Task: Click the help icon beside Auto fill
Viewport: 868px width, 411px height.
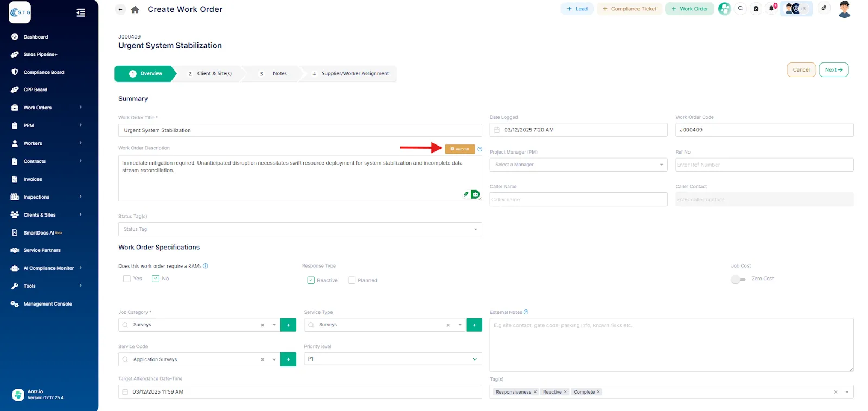Action: [480, 149]
